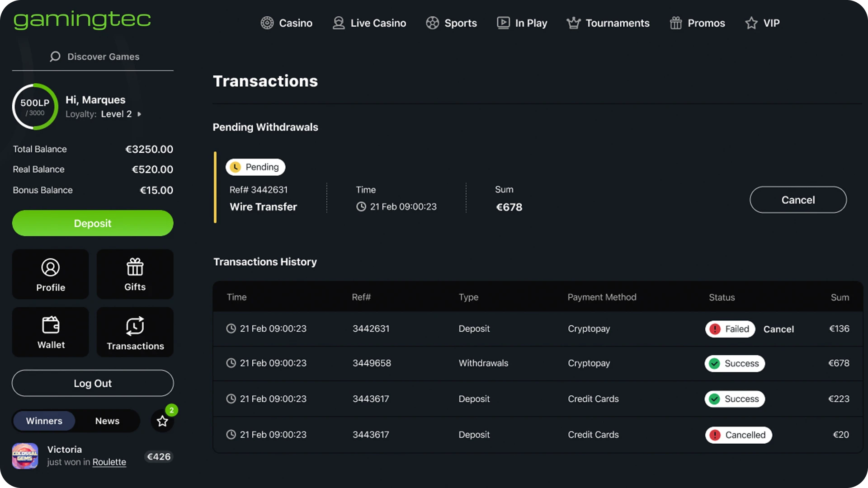The width and height of the screenshot is (868, 488).
Task: Click the Colossal Gems game thumbnail
Action: tap(25, 456)
